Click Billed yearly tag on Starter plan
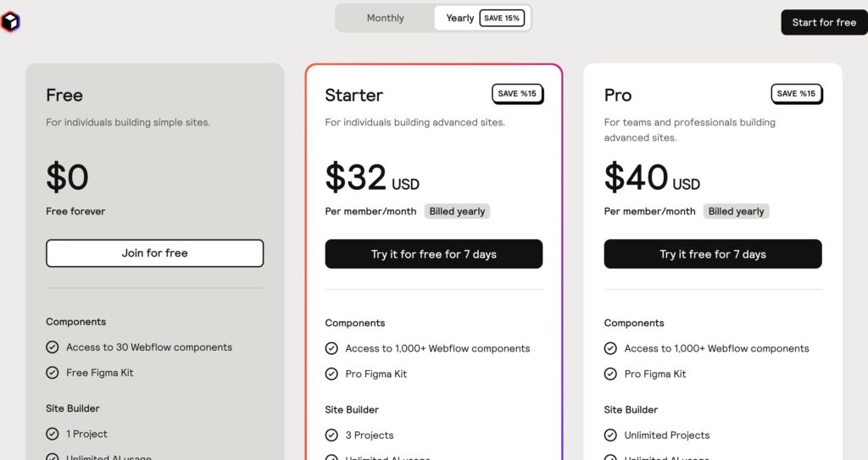The height and width of the screenshot is (460, 868). click(457, 211)
